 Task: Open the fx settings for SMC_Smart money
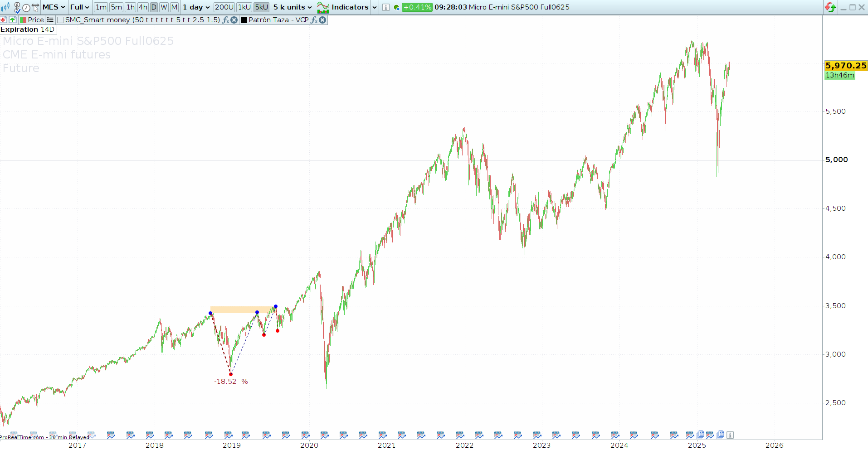click(x=225, y=20)
